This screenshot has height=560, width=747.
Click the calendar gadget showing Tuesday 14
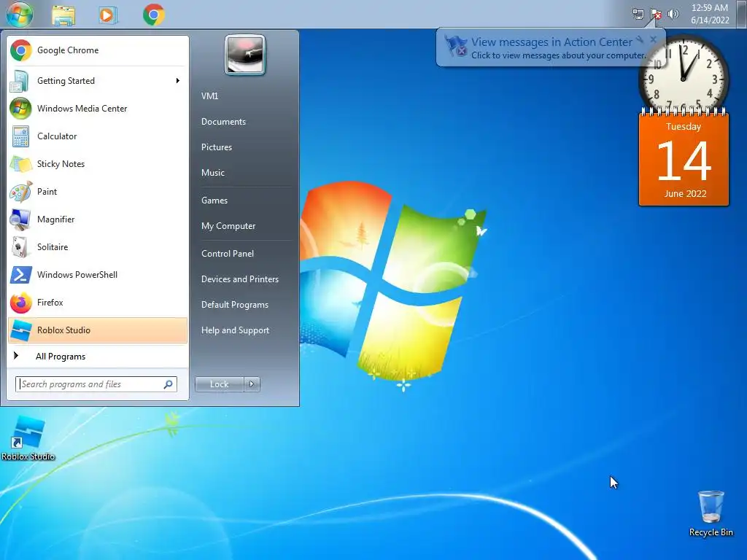point(684,158)
